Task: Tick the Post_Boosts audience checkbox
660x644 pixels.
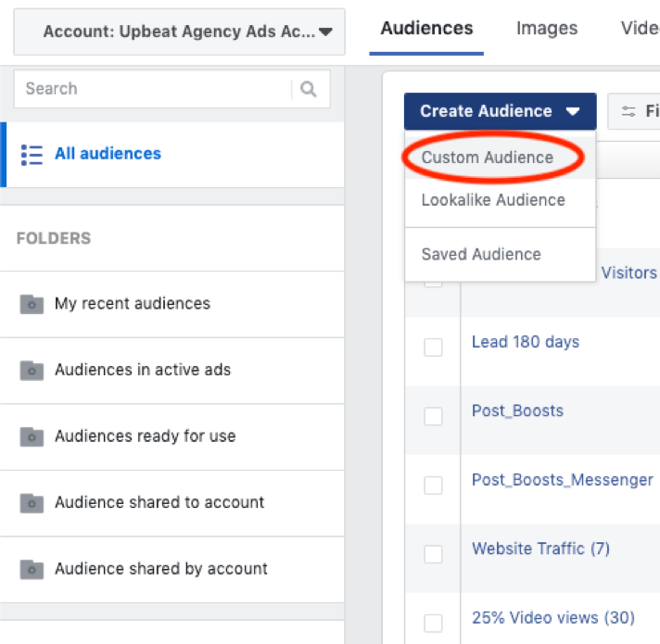Action: [x=433, y=416]
